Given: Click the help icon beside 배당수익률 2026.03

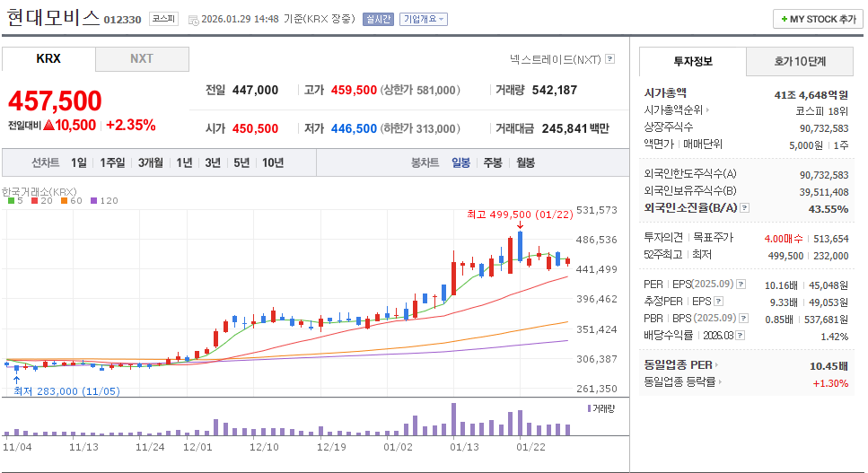Looking at the screenshot, I should pyautogui.click(x=741, y=336).
